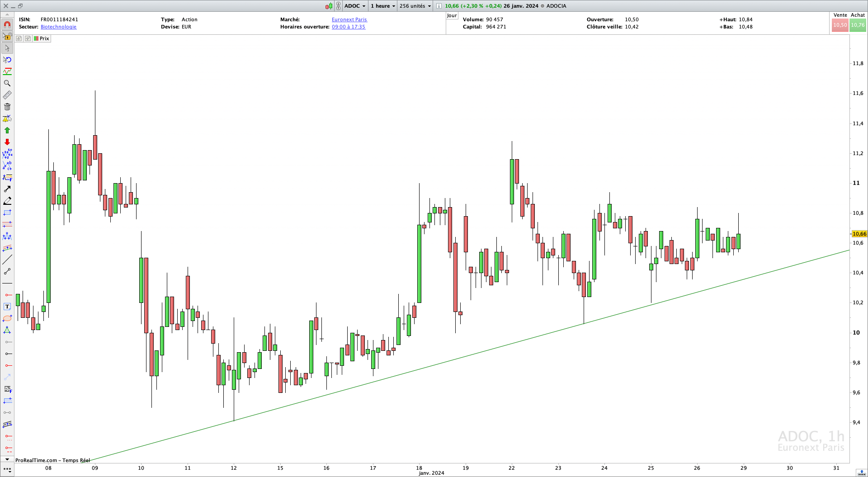Click the move panel up button beside Prix

(x=28, y=38)
